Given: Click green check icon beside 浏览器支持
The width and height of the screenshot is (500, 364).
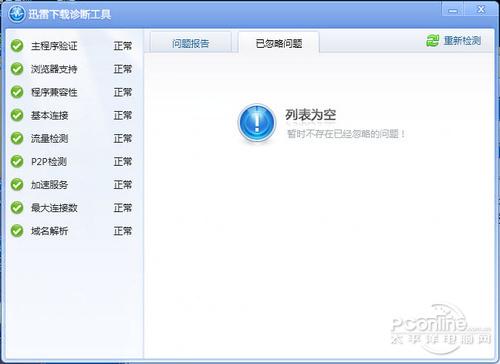Looking at the screenshot, I should [17, 69].
